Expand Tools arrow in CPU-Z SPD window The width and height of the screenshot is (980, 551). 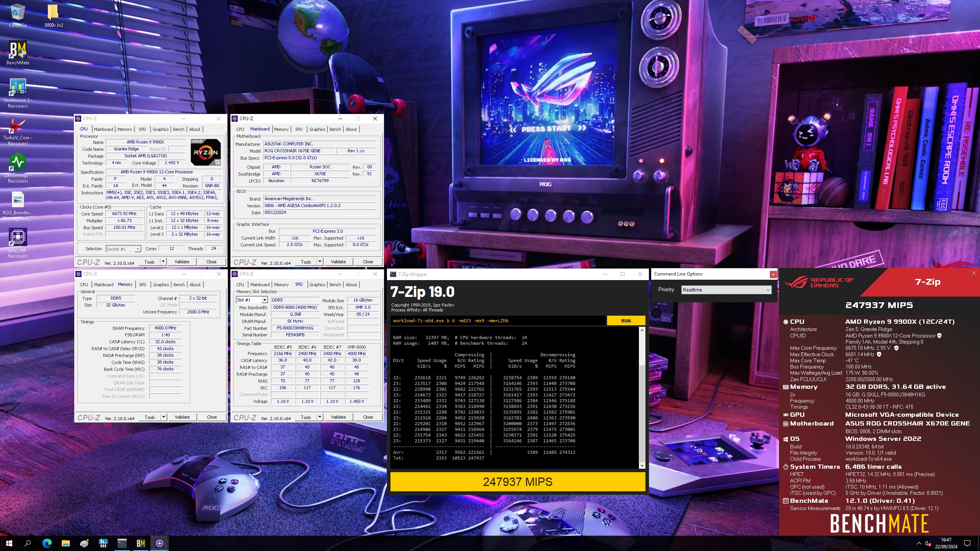coord(320,417)
